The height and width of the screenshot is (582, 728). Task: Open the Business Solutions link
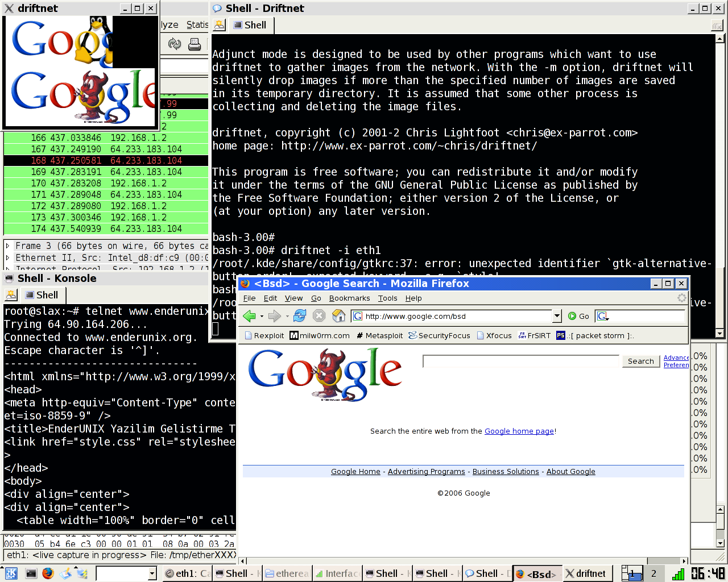[506, 472]
